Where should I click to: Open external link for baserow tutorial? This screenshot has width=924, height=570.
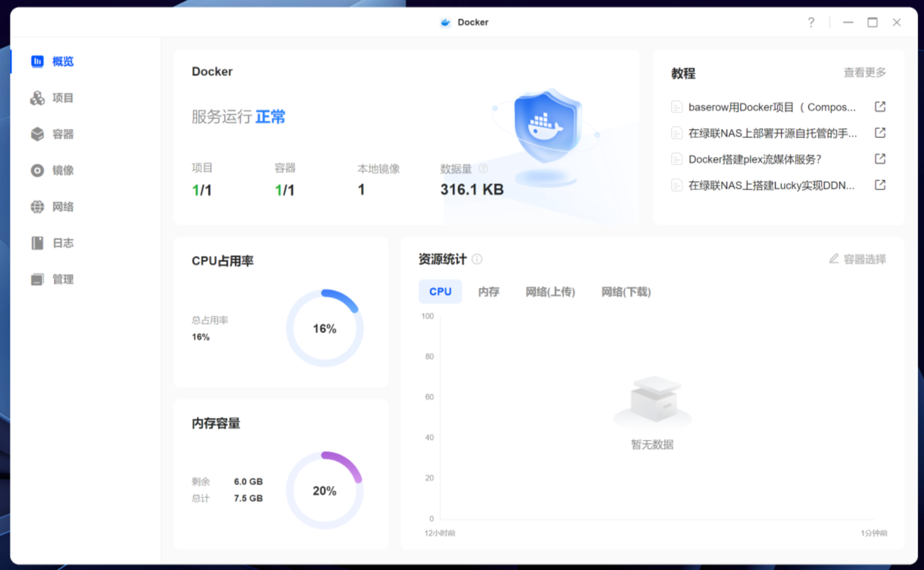coord(880,107)
